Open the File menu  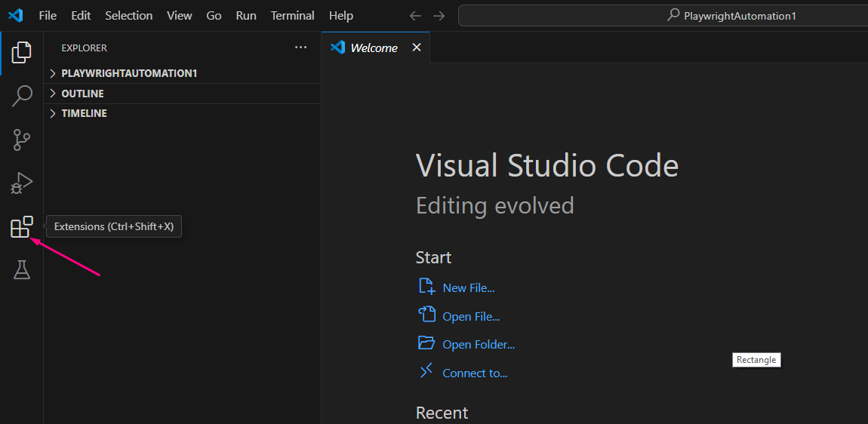[x=48, y=16]
